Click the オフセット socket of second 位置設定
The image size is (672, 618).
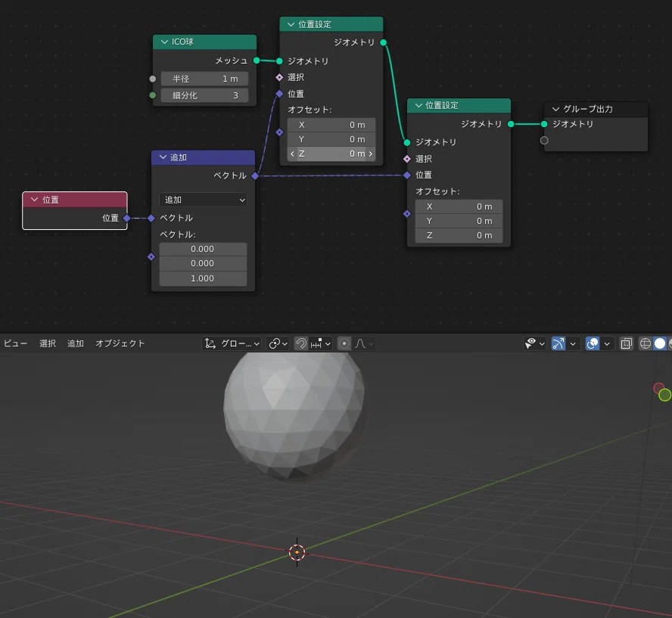(407, 214)
